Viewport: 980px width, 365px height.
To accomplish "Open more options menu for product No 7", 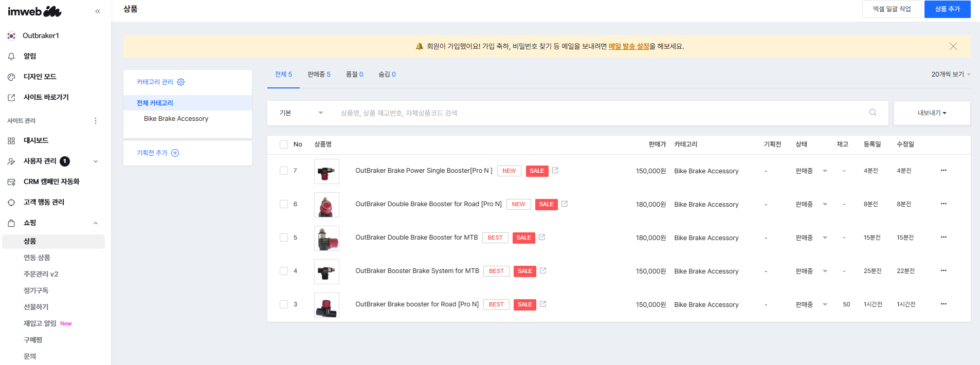I will pyautogui.click(x=943, y=170).
